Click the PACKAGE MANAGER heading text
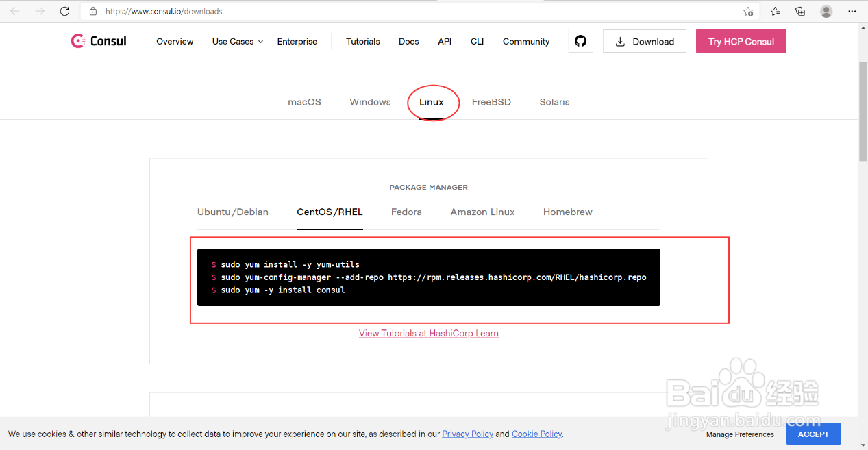The height and width of the screenshot is (450, 868). click(428, 187)
